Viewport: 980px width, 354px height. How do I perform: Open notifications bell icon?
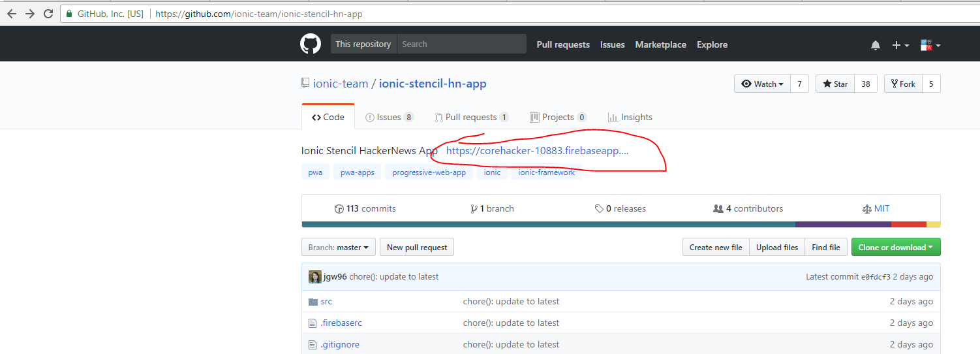tap(876, 45)
